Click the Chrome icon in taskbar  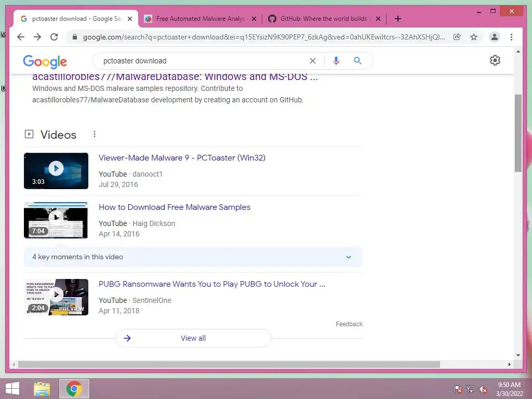[x=74, y=389]
